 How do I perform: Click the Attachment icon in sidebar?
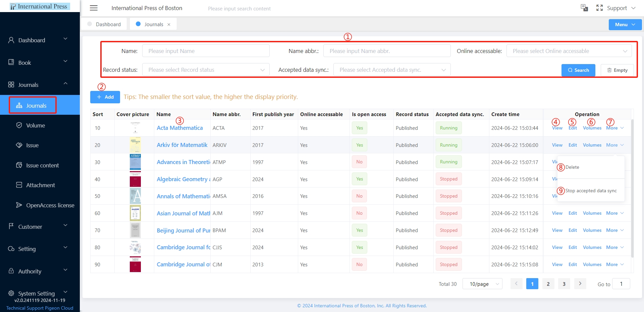(x=19, y=185)
